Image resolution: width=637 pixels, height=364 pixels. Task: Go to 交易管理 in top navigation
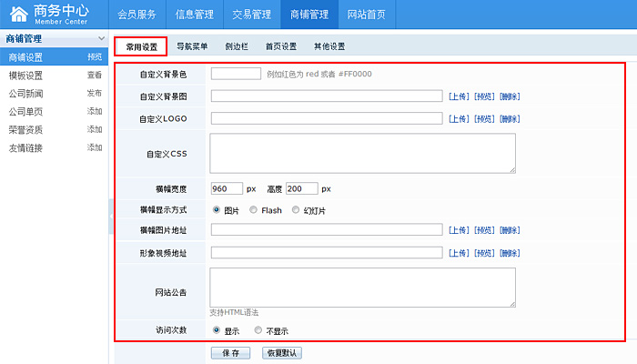coord(251,15)
